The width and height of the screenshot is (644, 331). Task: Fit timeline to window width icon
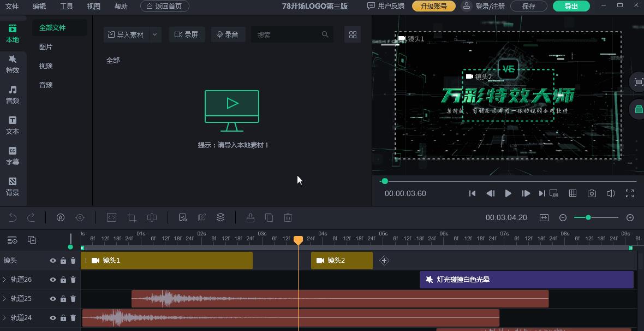[x=544, y=217]
